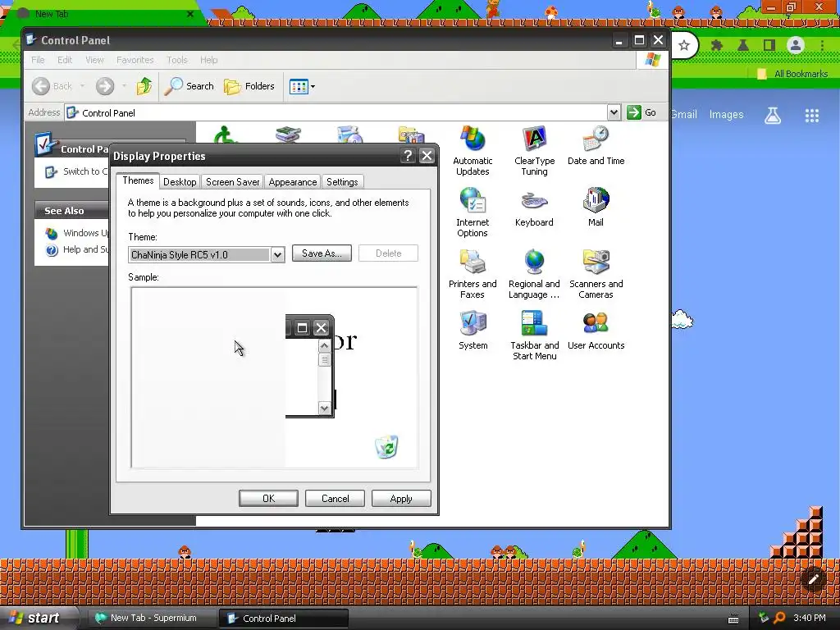Click the Apply button

click(x=401, y=498)
